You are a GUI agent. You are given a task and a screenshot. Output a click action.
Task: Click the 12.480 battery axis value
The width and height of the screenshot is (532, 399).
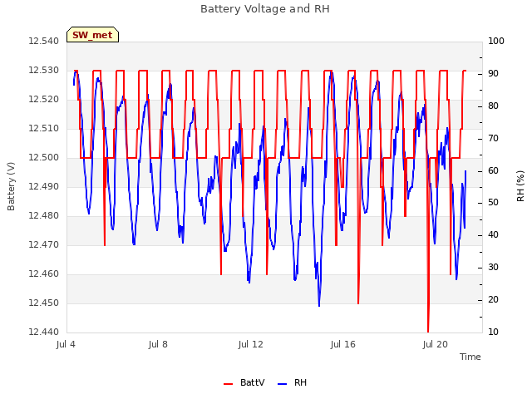coord(43,216)
